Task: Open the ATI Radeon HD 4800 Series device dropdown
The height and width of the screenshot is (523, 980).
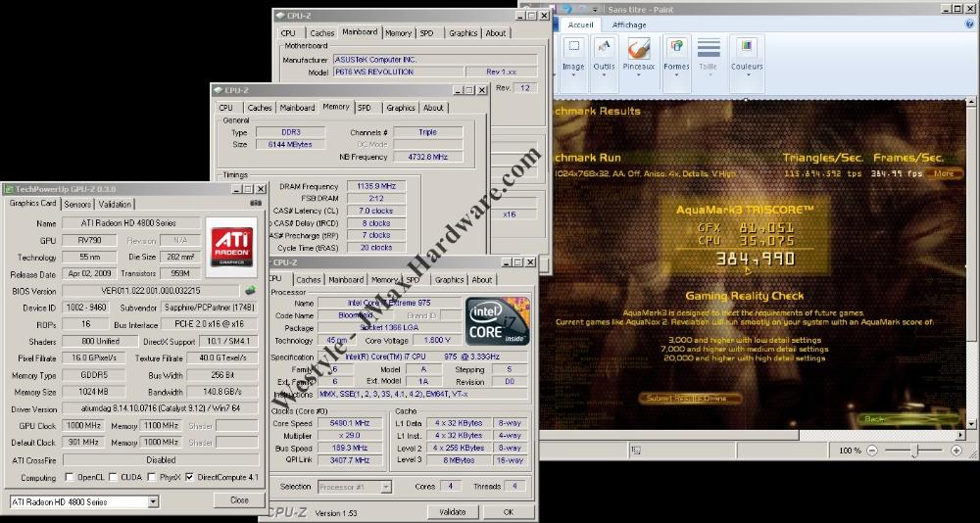Action: [x=153, y=501]
